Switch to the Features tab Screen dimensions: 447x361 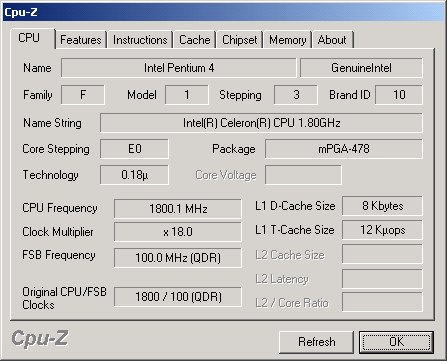pyautogui.click(x=81, y=40)
